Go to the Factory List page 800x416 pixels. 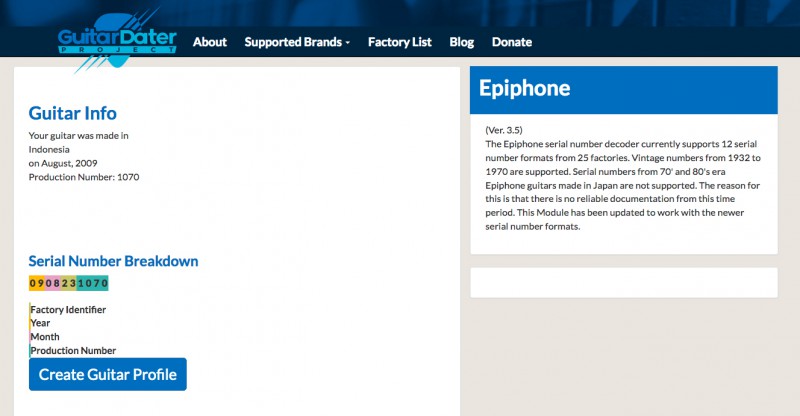coord(399,42)
